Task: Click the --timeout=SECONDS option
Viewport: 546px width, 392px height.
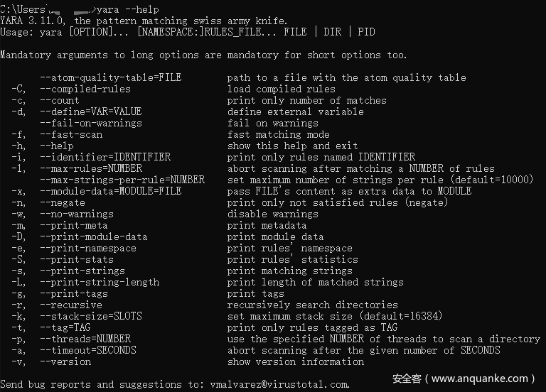Action: (x=87, y=350)
